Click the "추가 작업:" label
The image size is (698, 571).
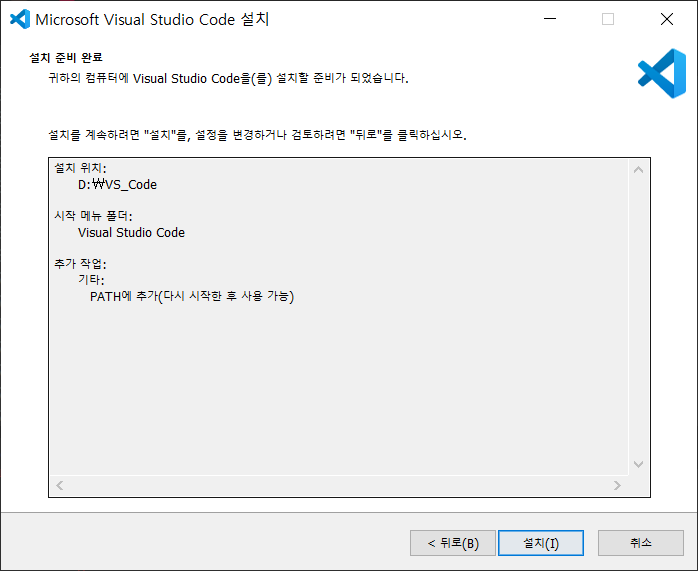[81, 264]
